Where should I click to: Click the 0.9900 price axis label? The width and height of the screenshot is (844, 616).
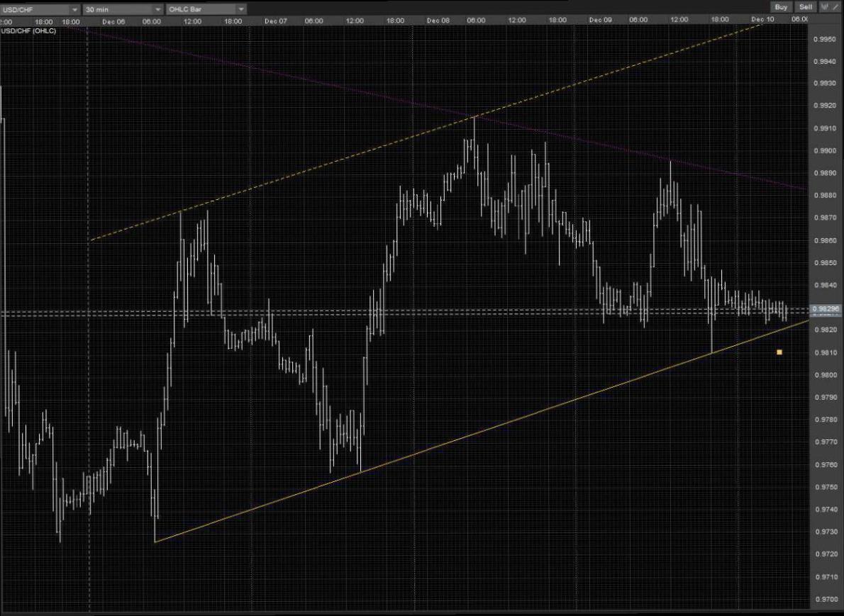point(824,150)
